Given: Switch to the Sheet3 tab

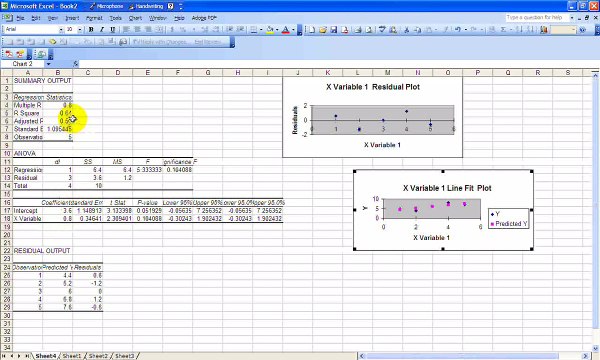Looking at the screenshot, I should click(125, 356).
